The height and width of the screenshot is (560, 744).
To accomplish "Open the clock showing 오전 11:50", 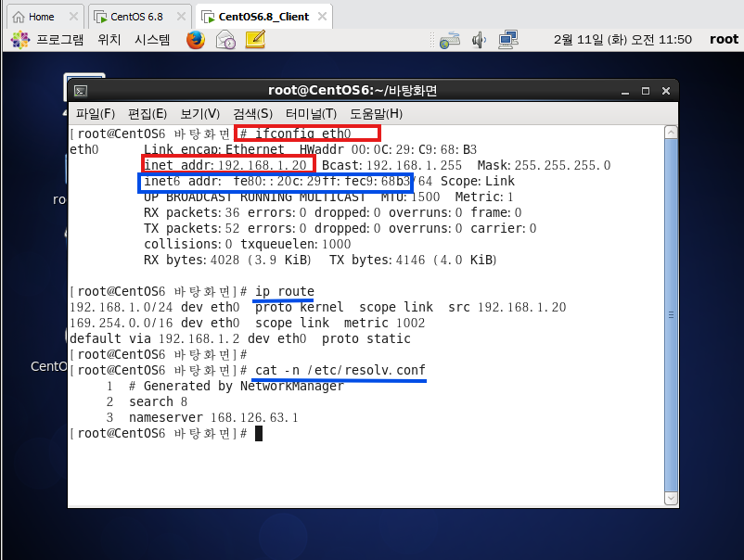I will (622, 39).
